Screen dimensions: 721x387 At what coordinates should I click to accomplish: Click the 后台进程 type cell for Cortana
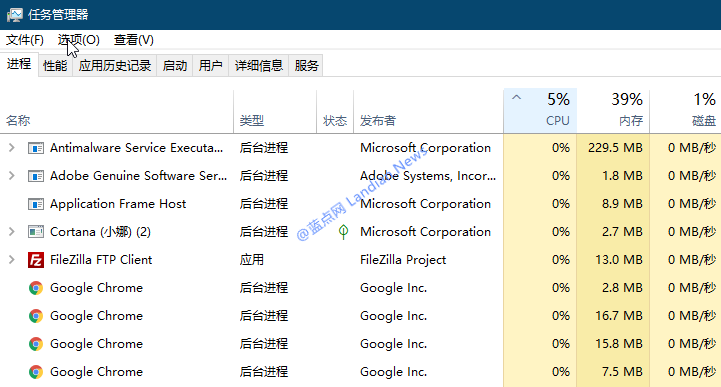[263, 232]
